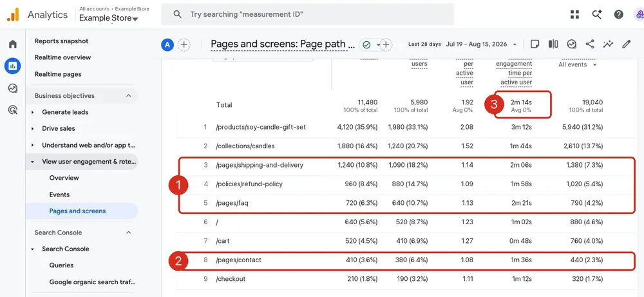Open the Analytics Advisor sparkle search icon
The image size is (644, 297).
point(597,14)
